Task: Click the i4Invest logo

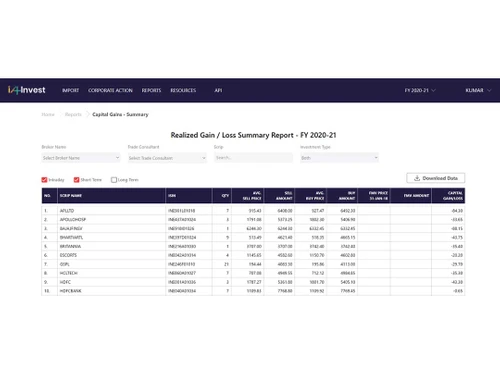Action: coord(27,90)
